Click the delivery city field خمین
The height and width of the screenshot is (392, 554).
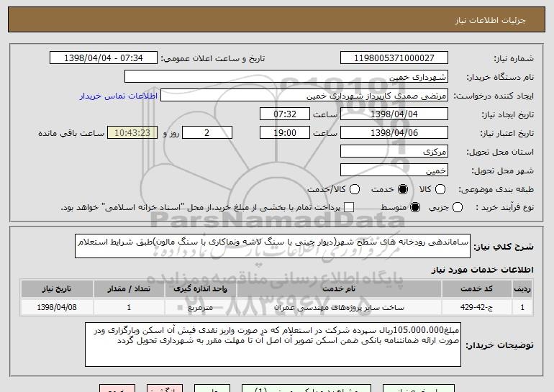[394, 170]
